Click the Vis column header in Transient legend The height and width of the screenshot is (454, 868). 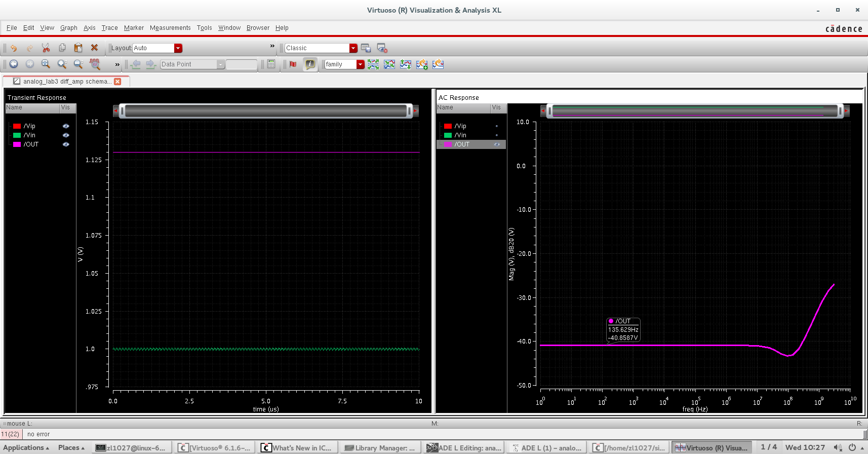point(68,108)
